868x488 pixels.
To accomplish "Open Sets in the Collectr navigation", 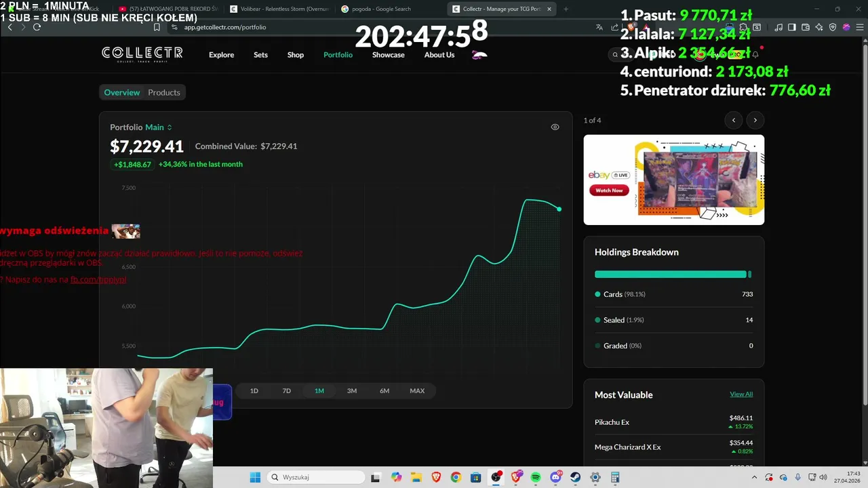I will coord(260,55).
